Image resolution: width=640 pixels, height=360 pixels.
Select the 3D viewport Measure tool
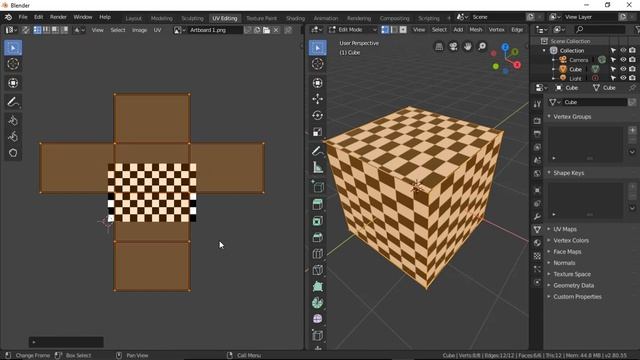coord(318,167)
